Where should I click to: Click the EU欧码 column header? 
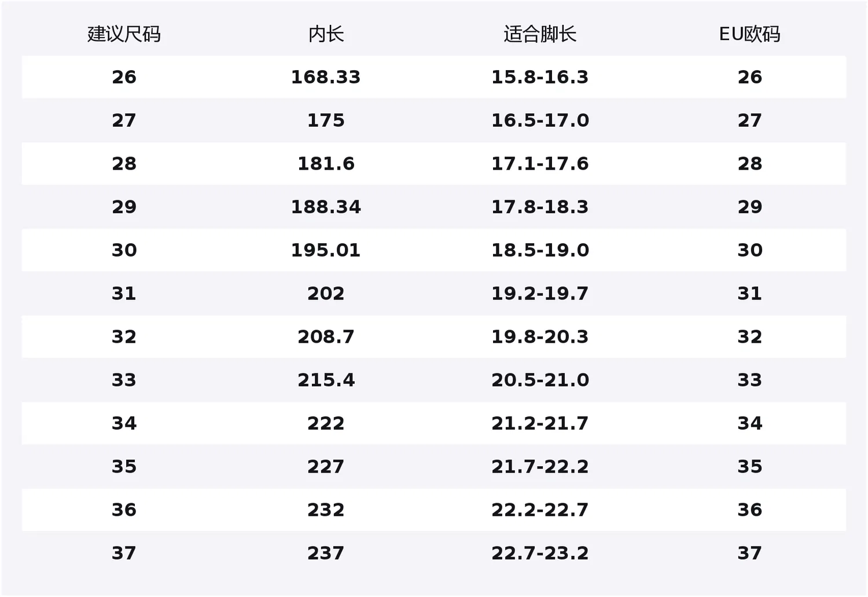pos(749,34)
